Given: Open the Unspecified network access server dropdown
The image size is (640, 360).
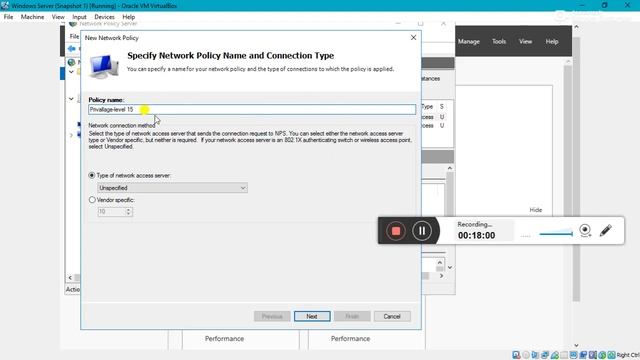Looking at the screenshot, I should 172,188.
